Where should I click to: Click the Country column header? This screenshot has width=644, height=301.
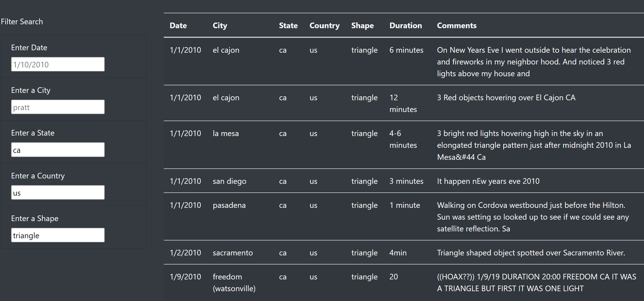[x=324, y=25]
